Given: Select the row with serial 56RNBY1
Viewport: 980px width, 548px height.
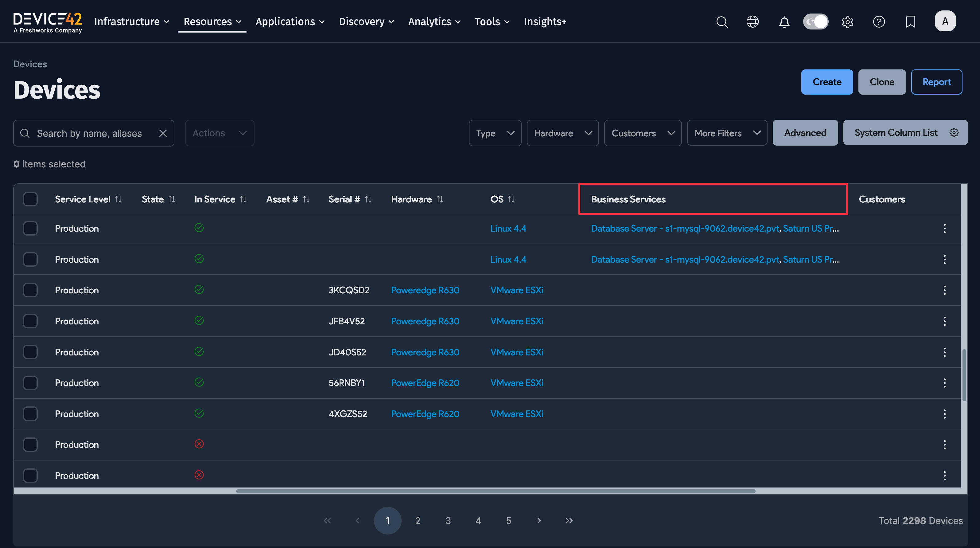Looking at the screenshot, I should [x=30, y=383].
